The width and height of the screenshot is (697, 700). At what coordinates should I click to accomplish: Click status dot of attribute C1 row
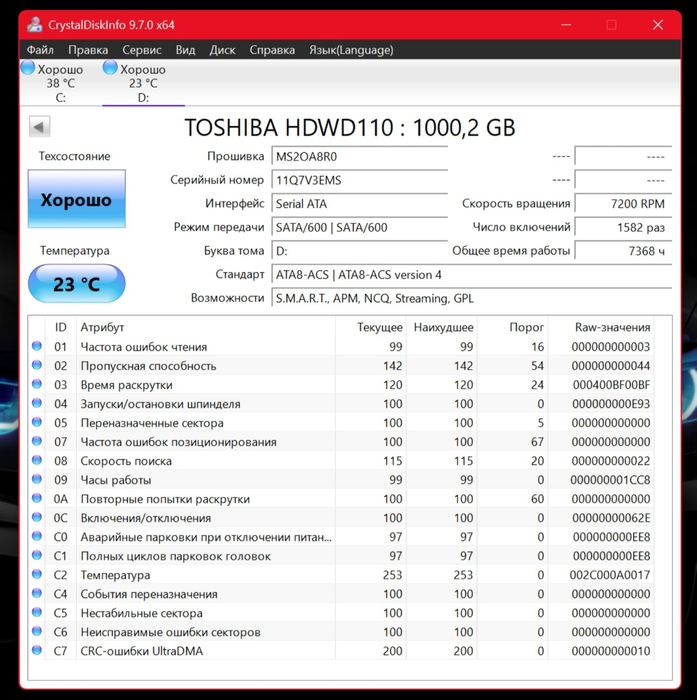coord(37,555)
